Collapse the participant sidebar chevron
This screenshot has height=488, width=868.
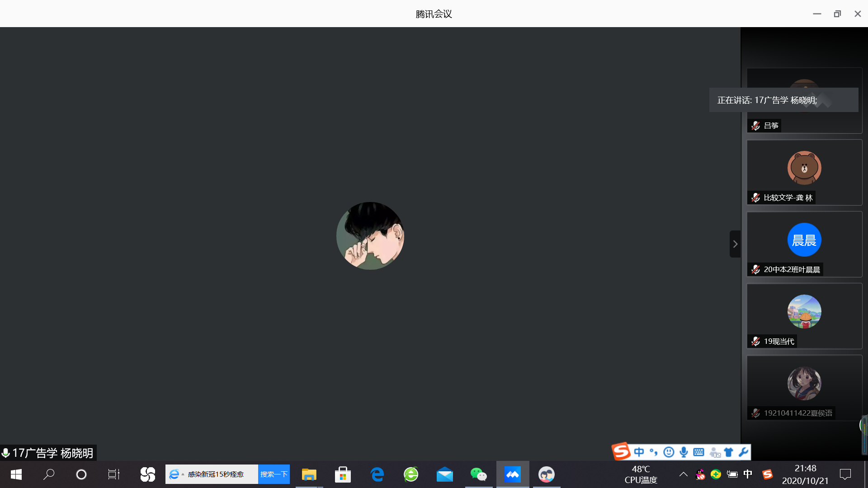(x=735, y=244)
